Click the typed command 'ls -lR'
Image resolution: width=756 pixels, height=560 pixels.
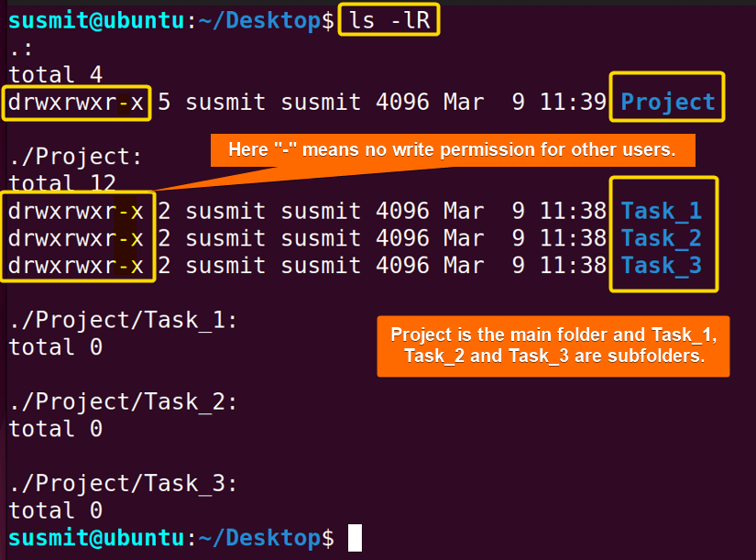(x=389, y=20)
